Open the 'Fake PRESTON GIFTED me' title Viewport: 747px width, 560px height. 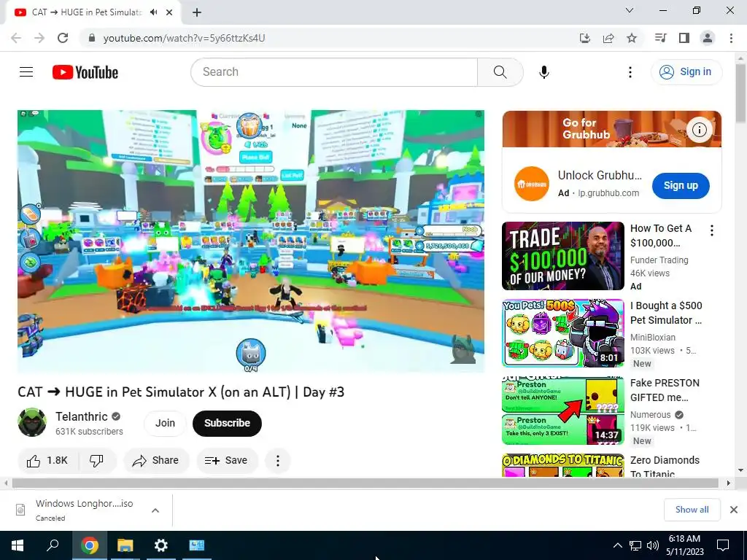[665, 390]
